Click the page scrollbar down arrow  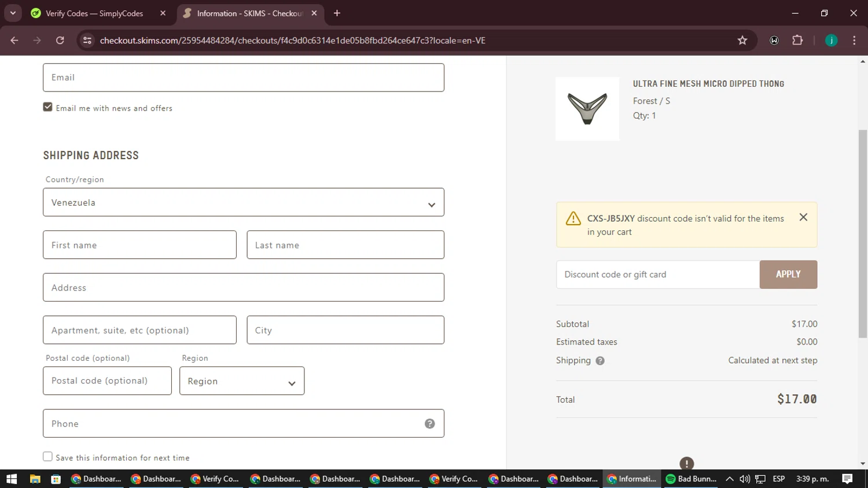click(863, 464)
